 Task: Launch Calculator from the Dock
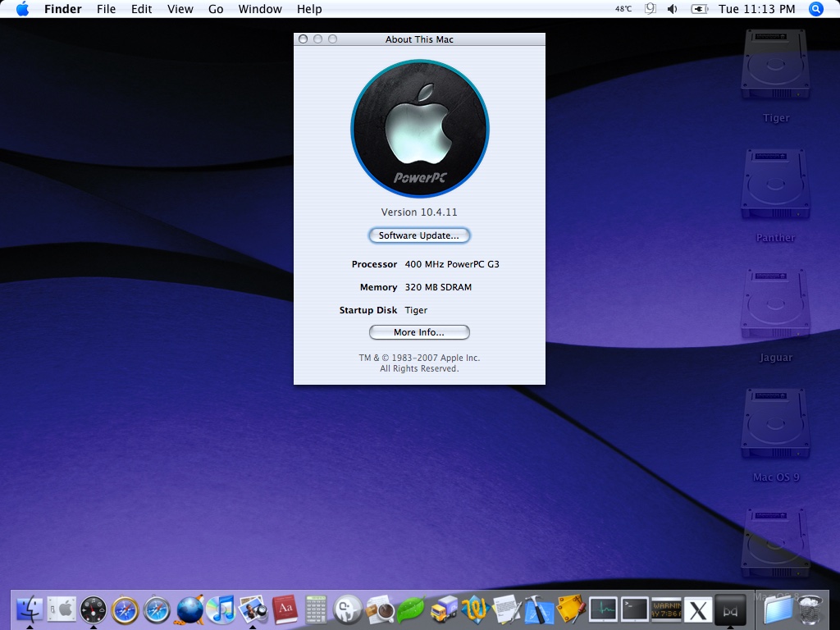(316, 609)
